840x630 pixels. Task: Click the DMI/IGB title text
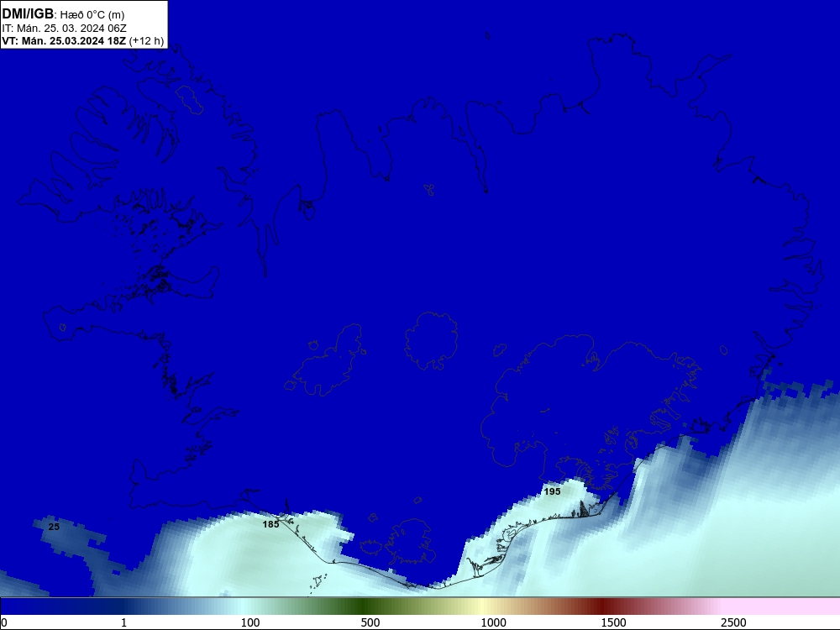(x=28, y=14)
